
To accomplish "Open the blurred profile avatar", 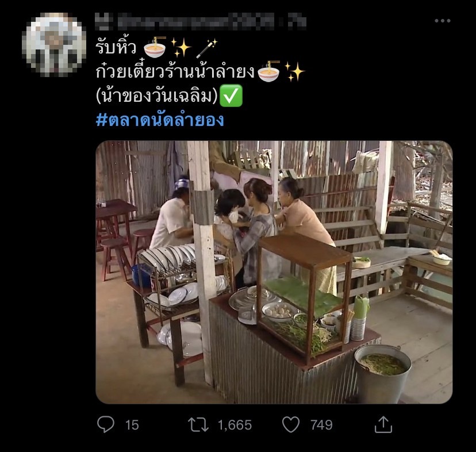I will pyautogui.click(x=54, y=45).
